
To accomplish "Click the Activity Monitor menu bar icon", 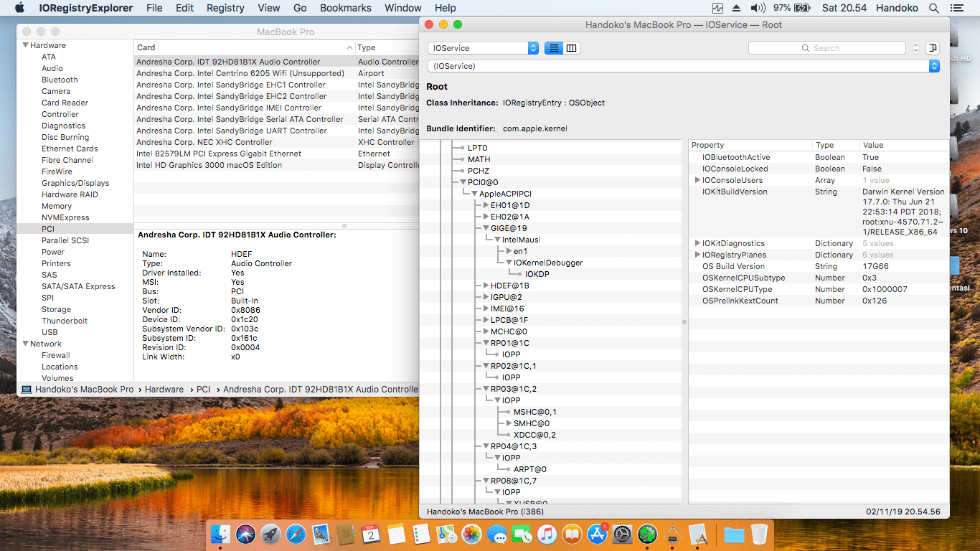I will click(718, 8).
